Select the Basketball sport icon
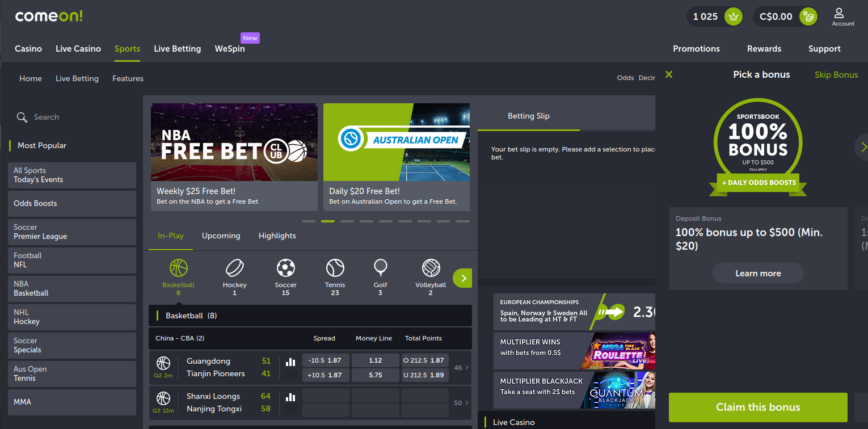The height and width of the screenshot is (429, 868). pyautogui.click(x=178, y=268)
